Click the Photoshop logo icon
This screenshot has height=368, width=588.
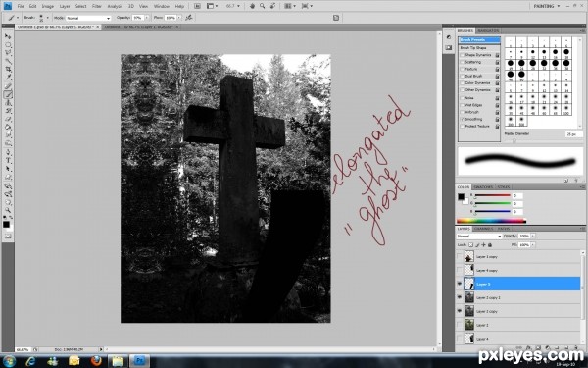pyautogui.click(x=8, y=6)
